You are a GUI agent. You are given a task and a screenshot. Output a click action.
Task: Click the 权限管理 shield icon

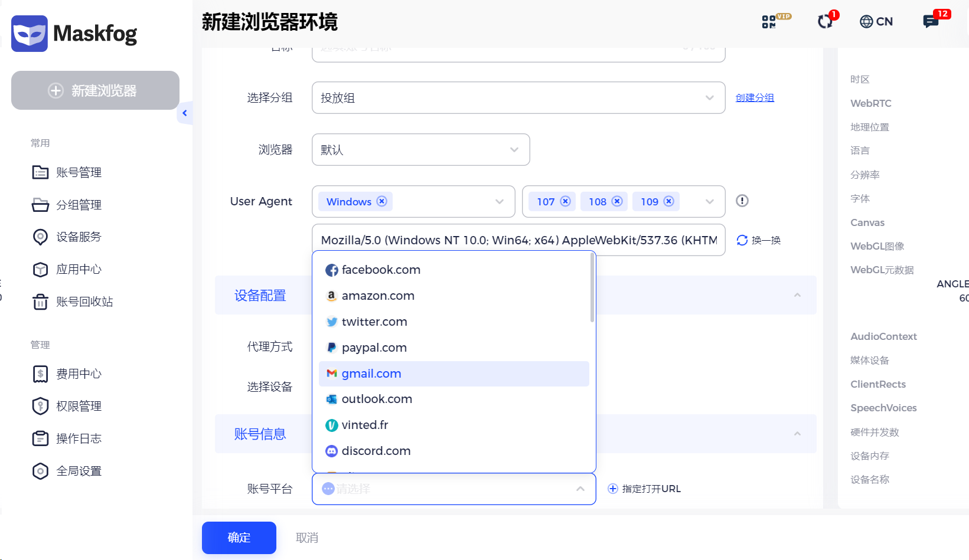point(40,406)
